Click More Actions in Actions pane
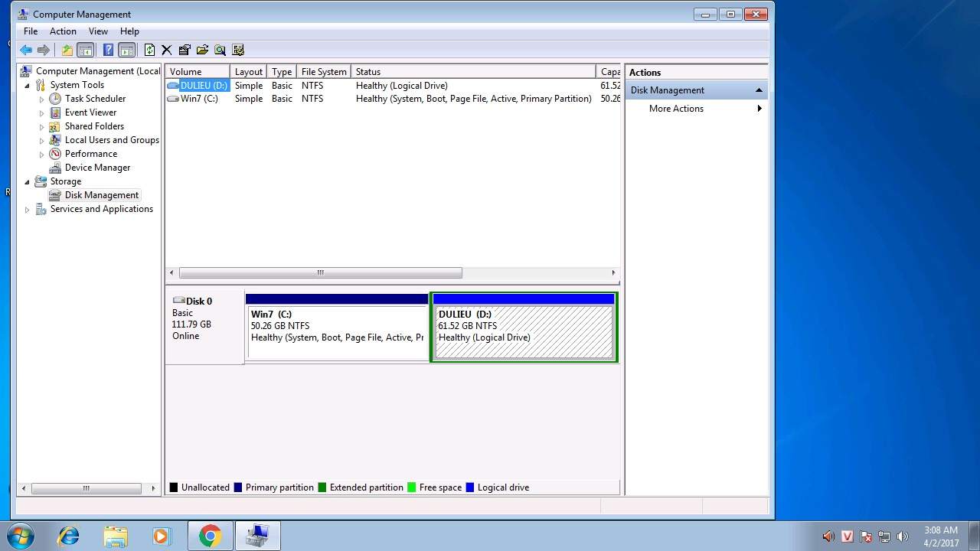 click(x=676, y=109)
